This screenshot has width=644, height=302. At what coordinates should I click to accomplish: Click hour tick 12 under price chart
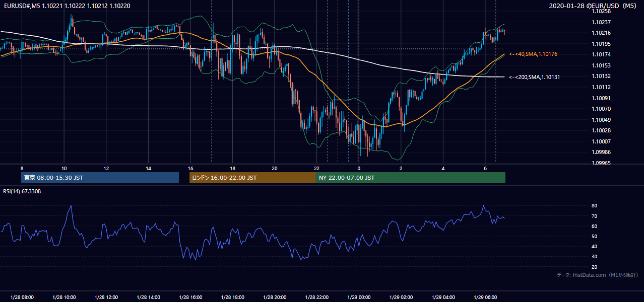(106, 168)
